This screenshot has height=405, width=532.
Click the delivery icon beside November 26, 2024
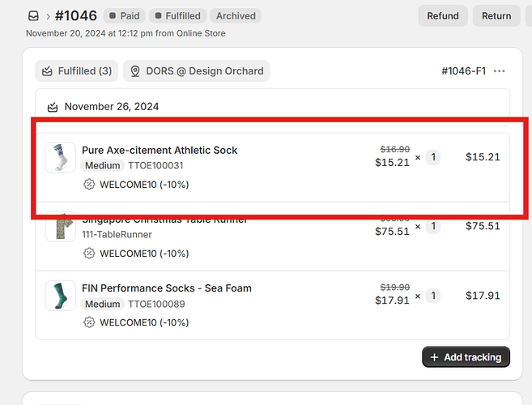click(53, 107)
